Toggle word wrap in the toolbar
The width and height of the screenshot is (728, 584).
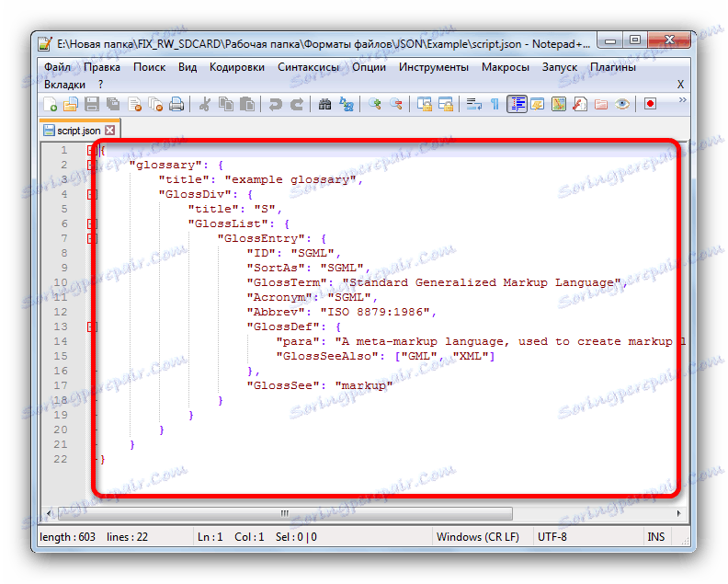473,104
